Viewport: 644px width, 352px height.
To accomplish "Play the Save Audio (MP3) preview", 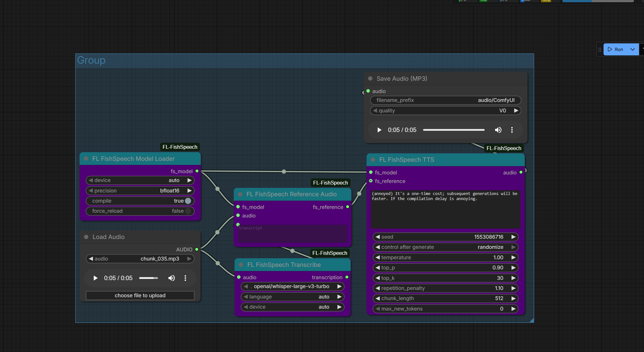I will (x=379, y=130).
